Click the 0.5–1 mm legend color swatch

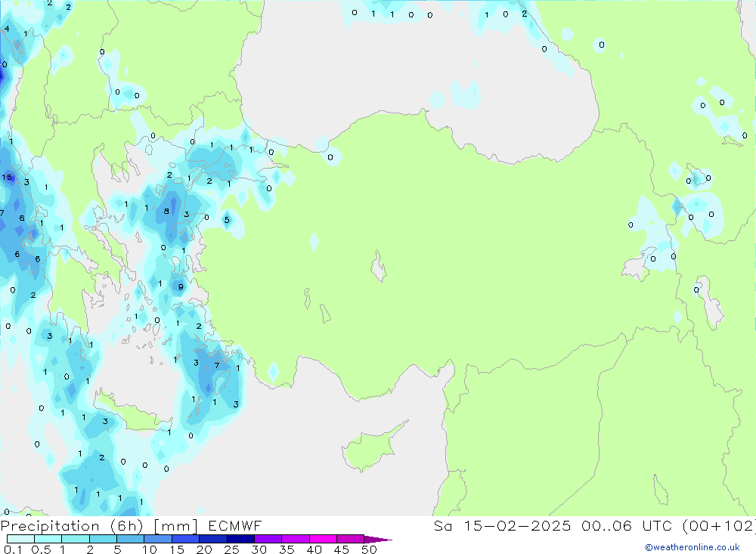point(48,539)
